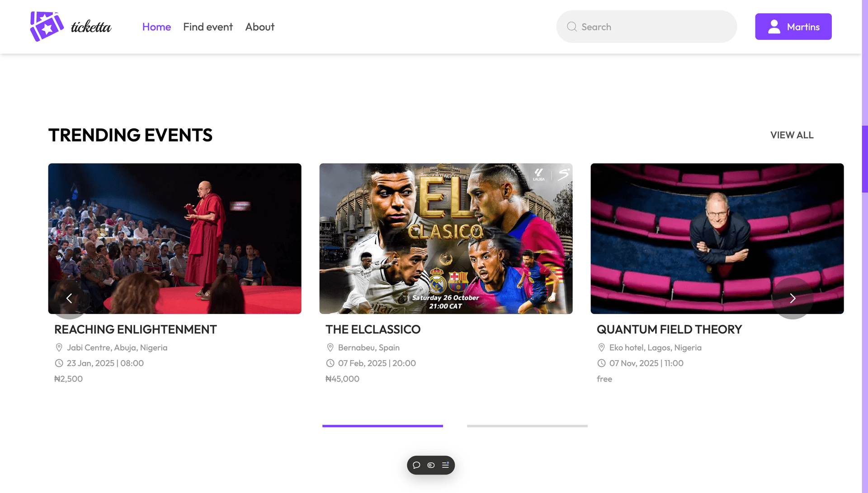The height and width of the screenshot is (493, 868).
Task: Select second carousel progress bar
Action: tap(527, 426)
